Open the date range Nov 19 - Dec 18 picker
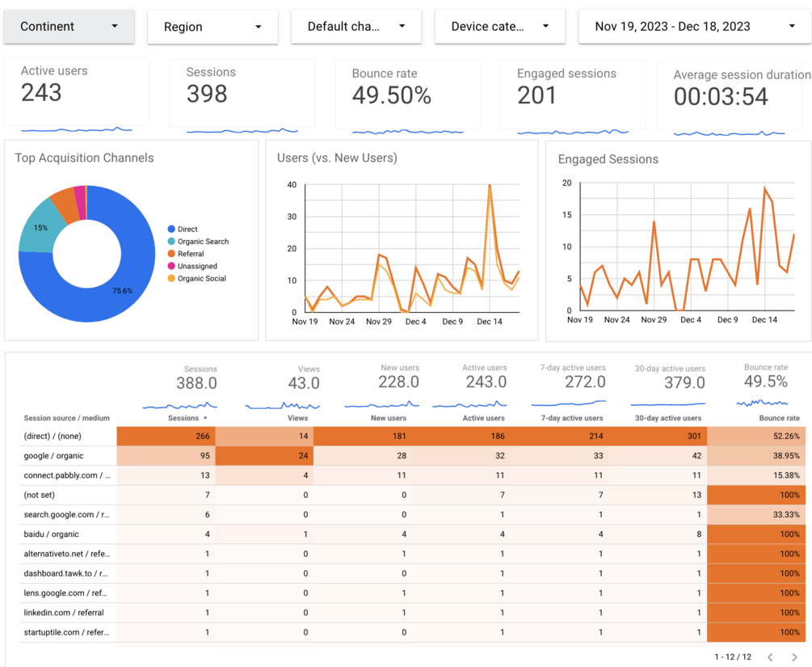The height and width of the screenshot is (667, 812). 695,27
